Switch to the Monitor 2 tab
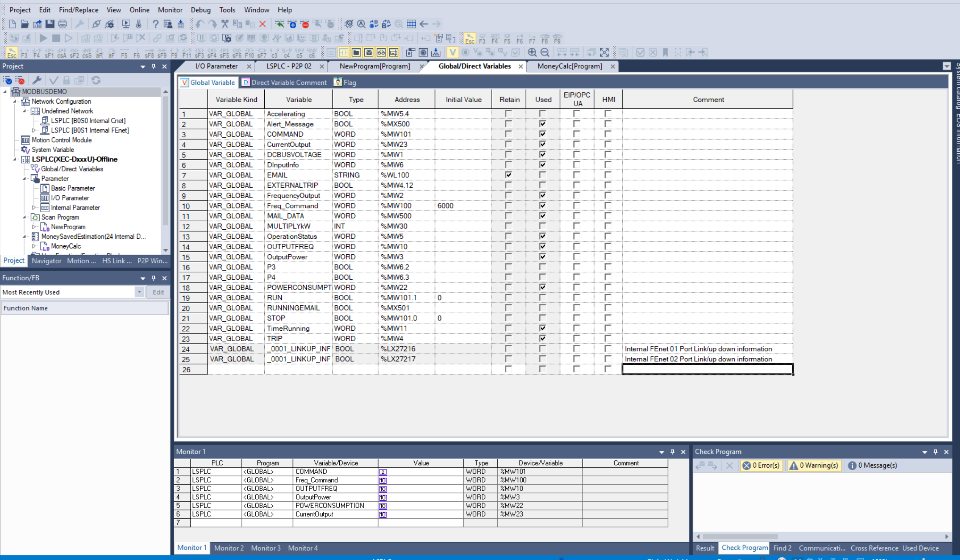 (x=229, y=548)
